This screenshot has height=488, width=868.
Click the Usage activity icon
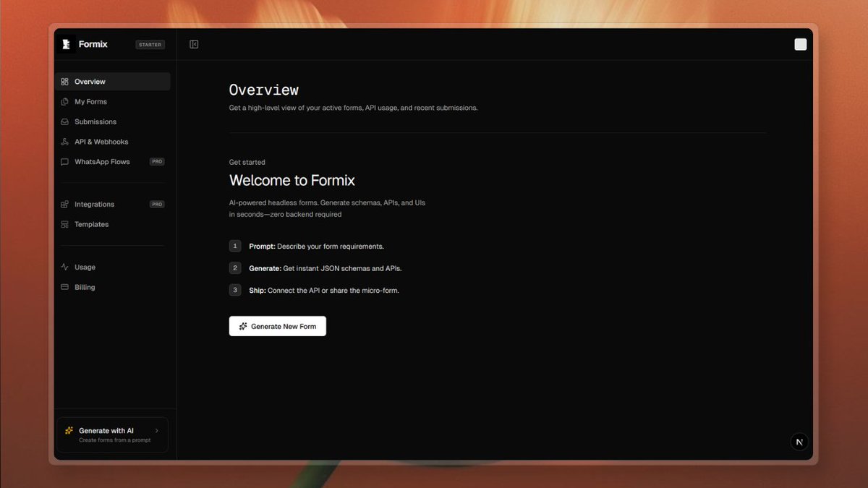coord(65,267)
